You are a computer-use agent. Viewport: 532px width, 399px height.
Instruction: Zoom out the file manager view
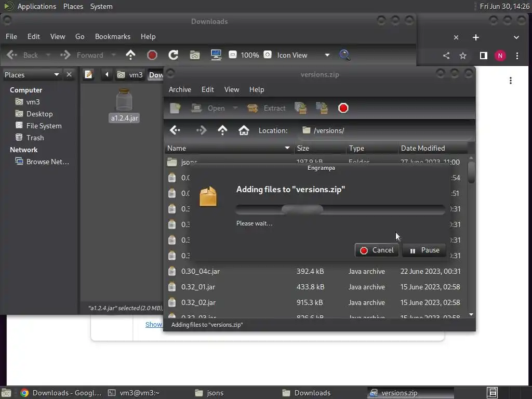click(233, 55)
